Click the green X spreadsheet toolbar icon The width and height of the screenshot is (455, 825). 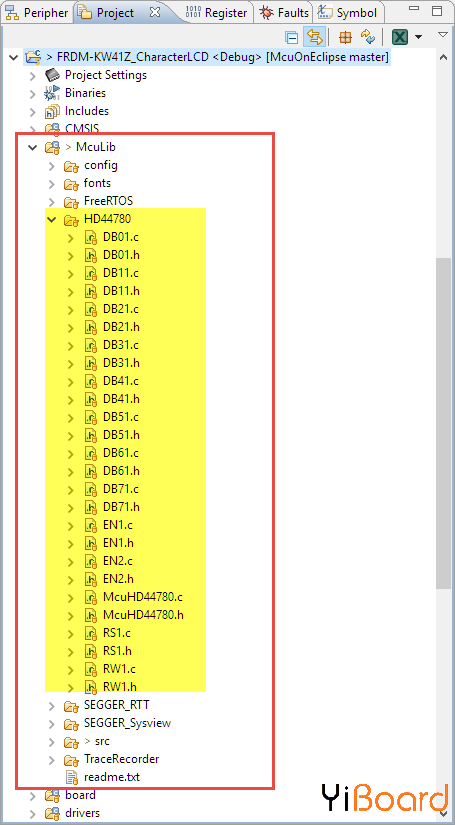tap(401, 37)
